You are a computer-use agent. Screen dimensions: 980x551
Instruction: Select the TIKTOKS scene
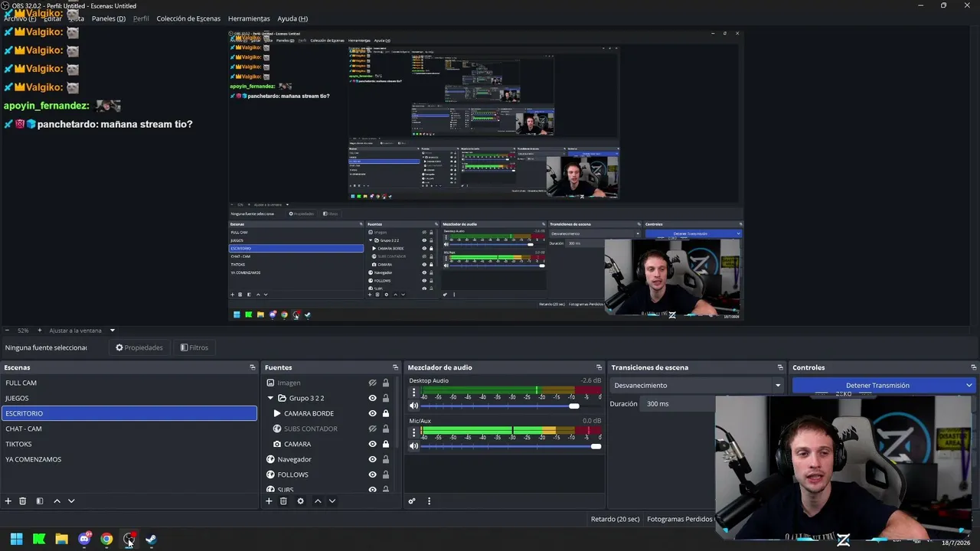click(129, 444)
